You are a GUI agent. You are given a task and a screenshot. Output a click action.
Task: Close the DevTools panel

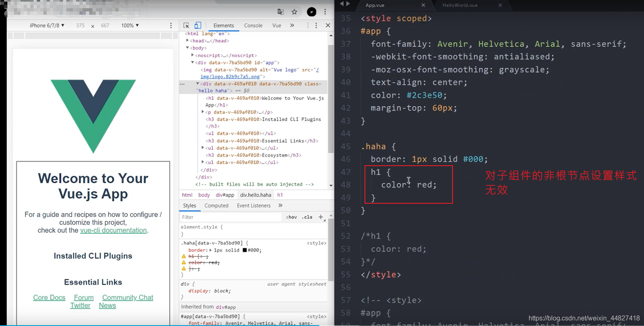click(328, 25)
